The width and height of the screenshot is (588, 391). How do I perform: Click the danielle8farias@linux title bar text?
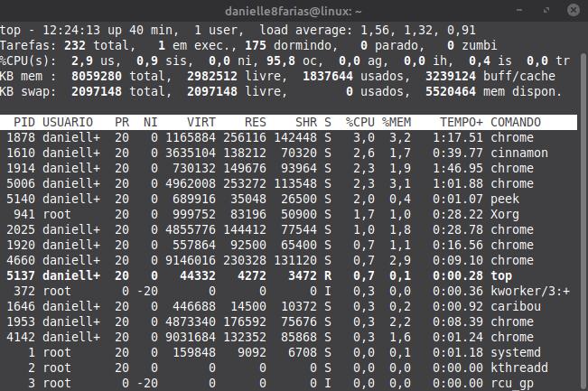click(294, 10)
